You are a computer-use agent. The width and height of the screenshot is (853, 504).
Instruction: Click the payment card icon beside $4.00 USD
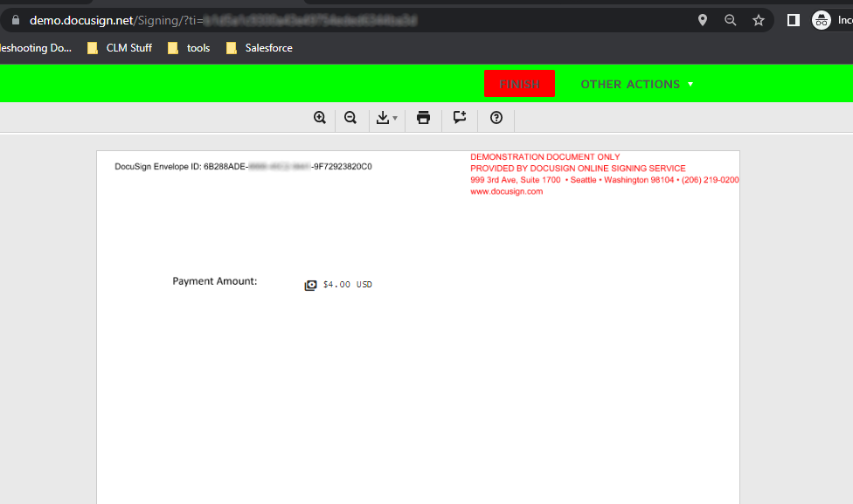tap(310, 284)
